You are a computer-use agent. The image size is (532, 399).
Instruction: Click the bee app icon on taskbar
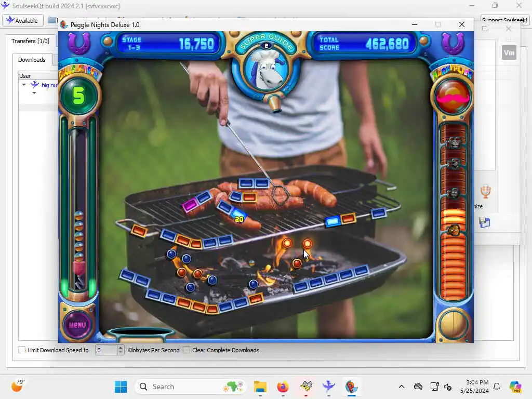pyautogui.click(x=306, y=387)
